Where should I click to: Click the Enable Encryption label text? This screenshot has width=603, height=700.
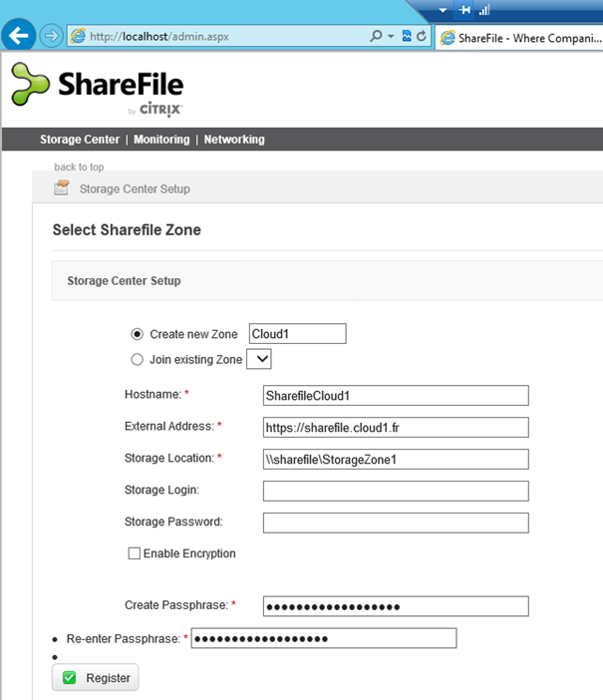[x=189, y=553]
